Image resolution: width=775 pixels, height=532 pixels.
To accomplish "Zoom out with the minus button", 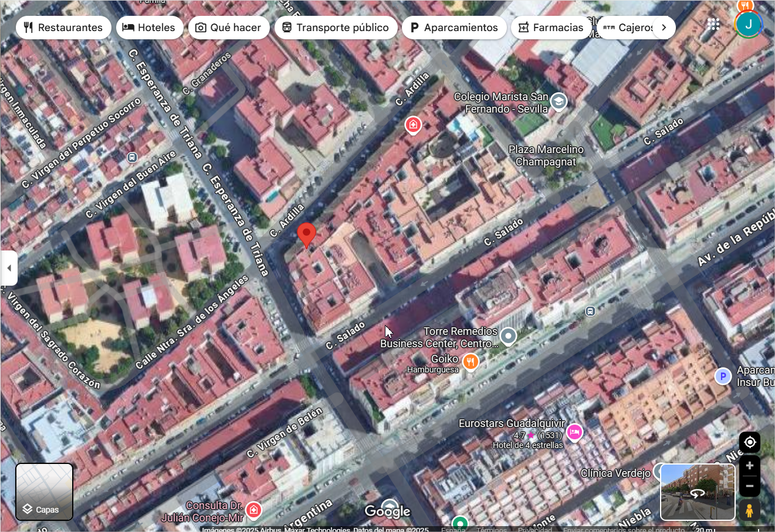I will (x=750, y=486).
